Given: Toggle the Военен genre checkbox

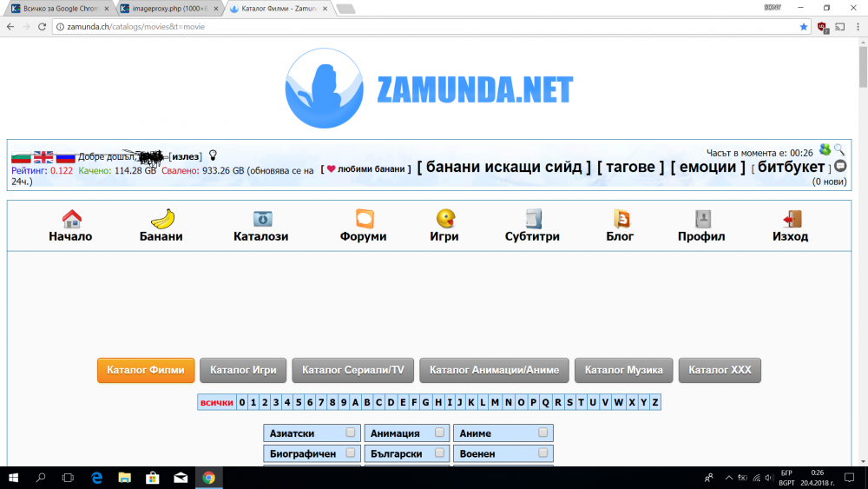Looking at the screenshot, I should [x=543, y=453].
